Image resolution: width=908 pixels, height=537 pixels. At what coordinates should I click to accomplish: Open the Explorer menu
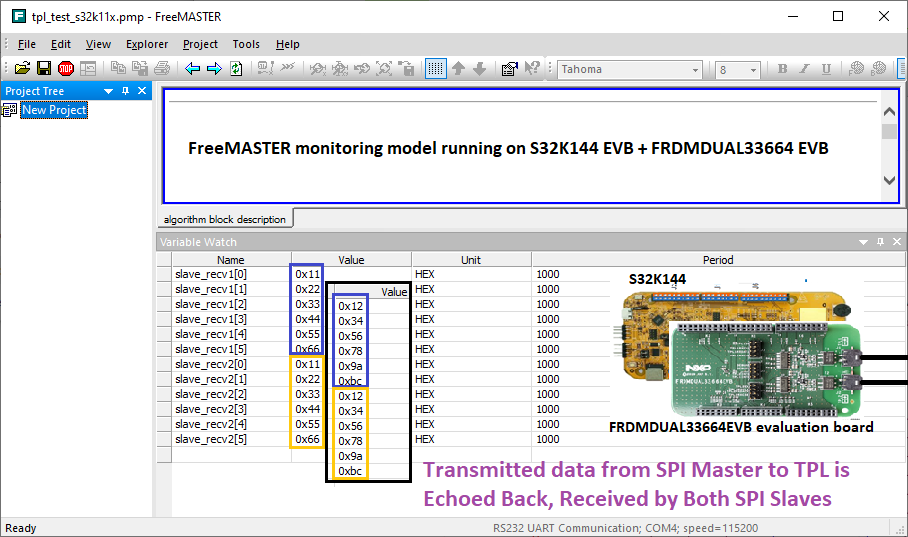tap(147, 44)
